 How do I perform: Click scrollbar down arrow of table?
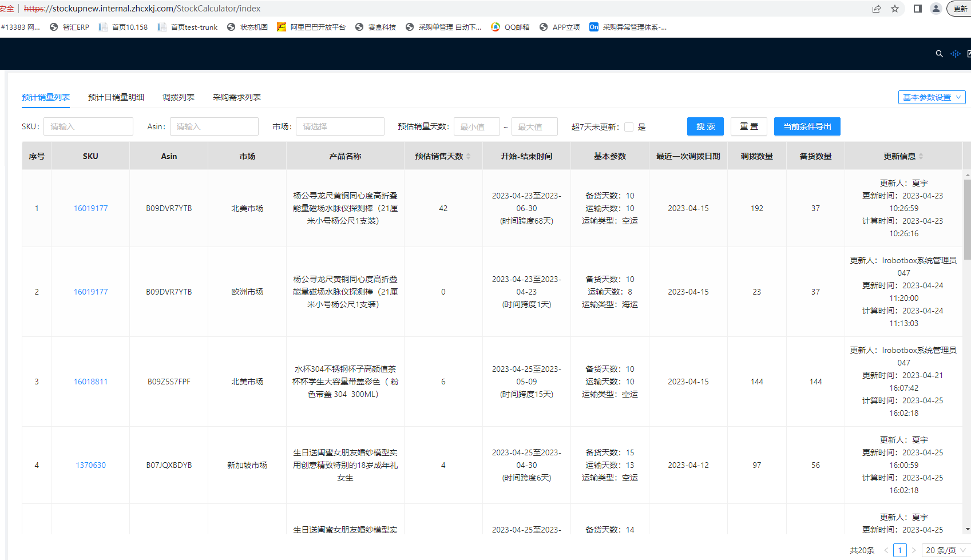(x=967, y=530)
